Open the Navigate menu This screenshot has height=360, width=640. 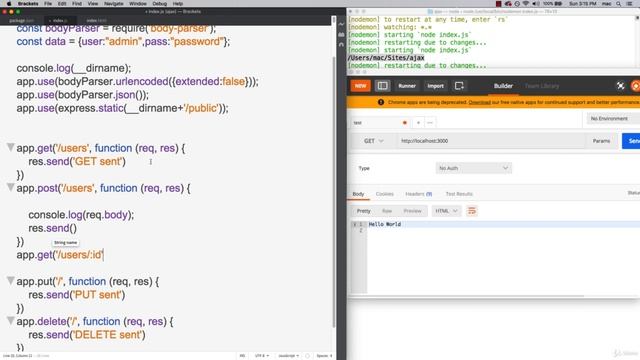click(113, 4)
